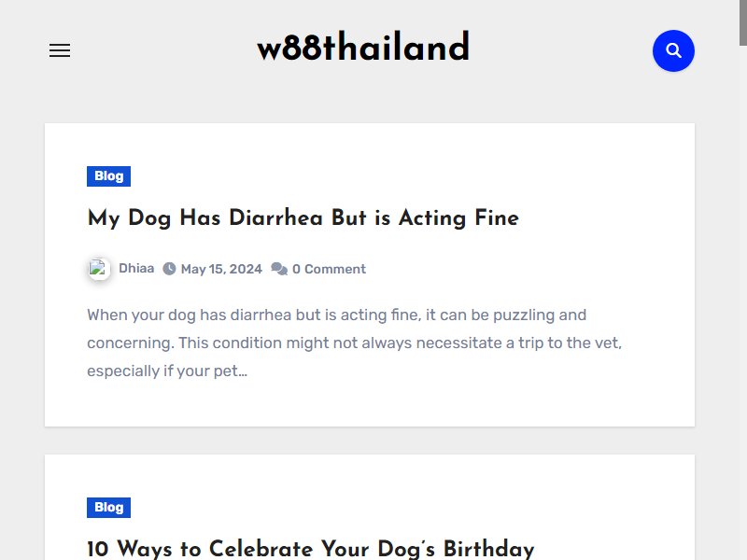Click the word 'Birthday' in the second title
747x560 pixels.
pos(488,549)
